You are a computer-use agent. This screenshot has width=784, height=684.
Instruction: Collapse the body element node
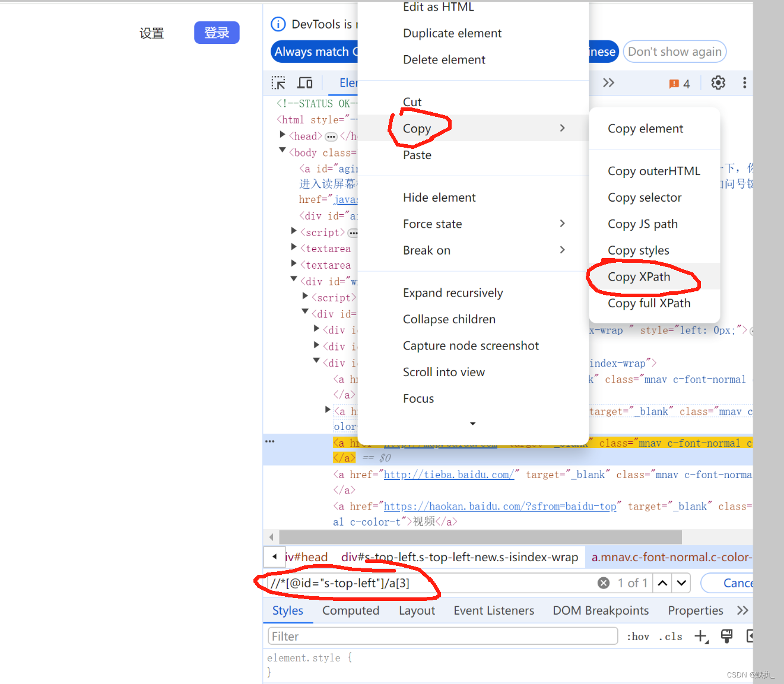[283, 151]
